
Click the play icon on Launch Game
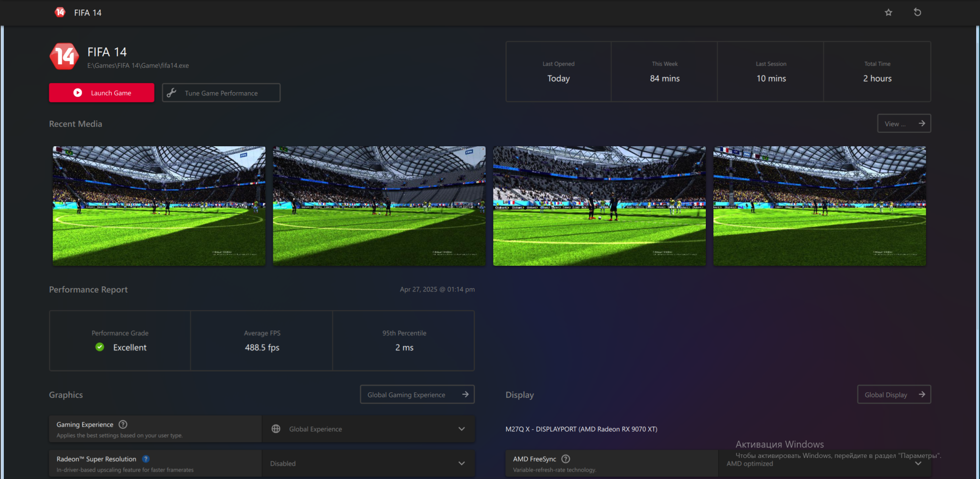click(78, 93)
